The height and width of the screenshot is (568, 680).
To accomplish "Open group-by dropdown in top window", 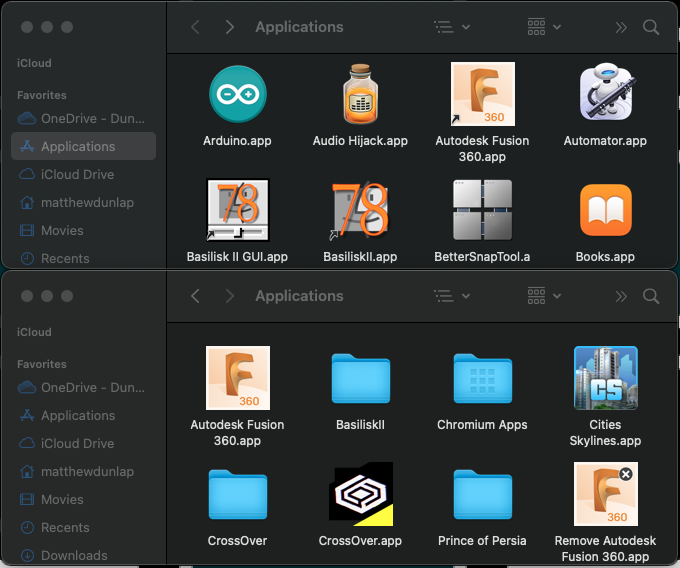I will click(544, 27).
